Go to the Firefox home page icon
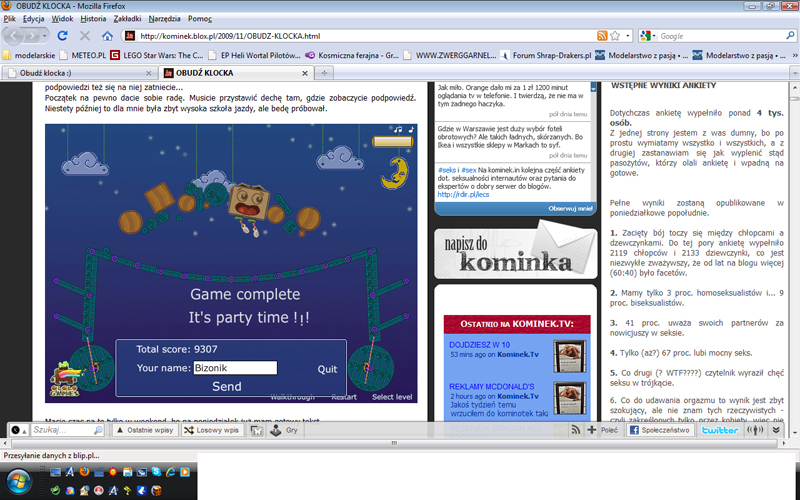The width and height of the screenshot is (800, 500). tap(107, 36)
